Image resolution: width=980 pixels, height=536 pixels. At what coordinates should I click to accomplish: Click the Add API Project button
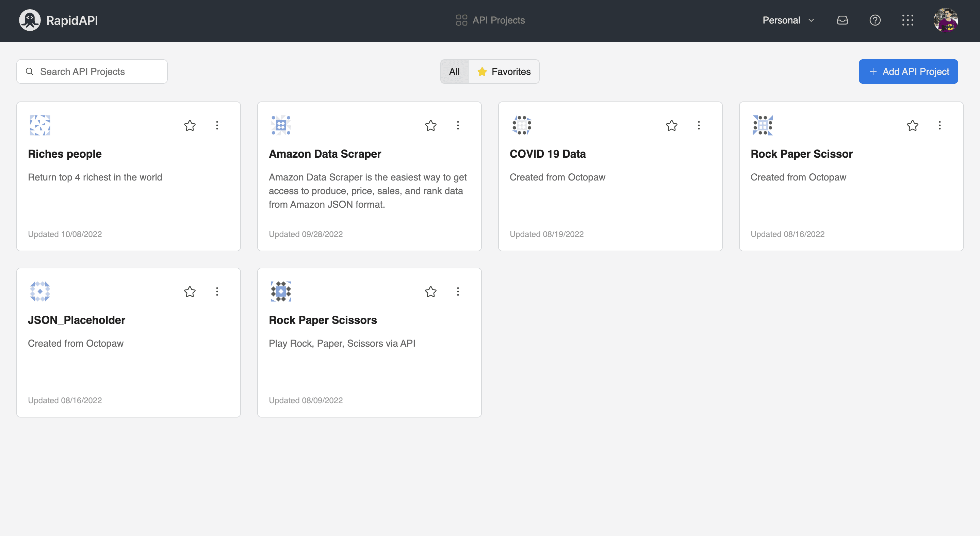(908, 72)
